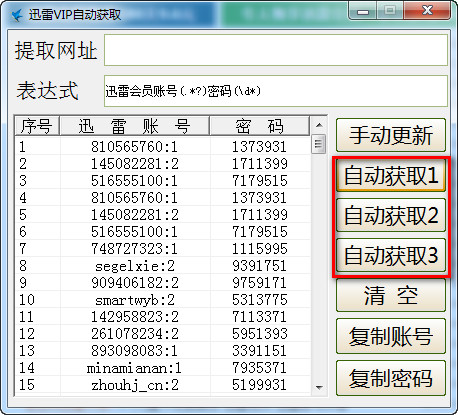Viewport: 458px width, 415px height.
Task: Click the list scrollbar thumb
Action: (319, 144)
